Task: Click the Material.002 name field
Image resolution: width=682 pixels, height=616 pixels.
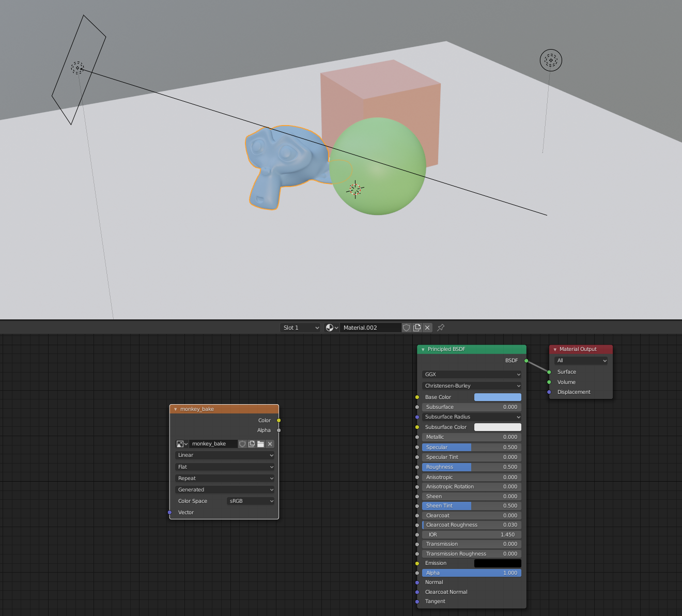Action: [370, 328]
